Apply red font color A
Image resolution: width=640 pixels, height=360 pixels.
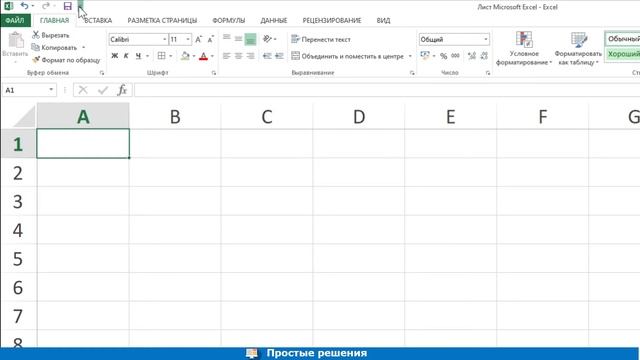coord(203,56)
